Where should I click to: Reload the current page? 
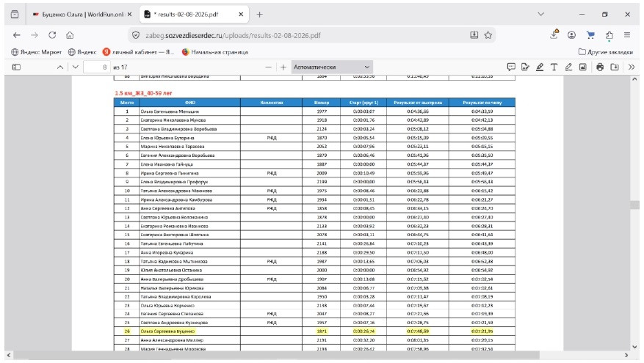[x=52, y=35]
